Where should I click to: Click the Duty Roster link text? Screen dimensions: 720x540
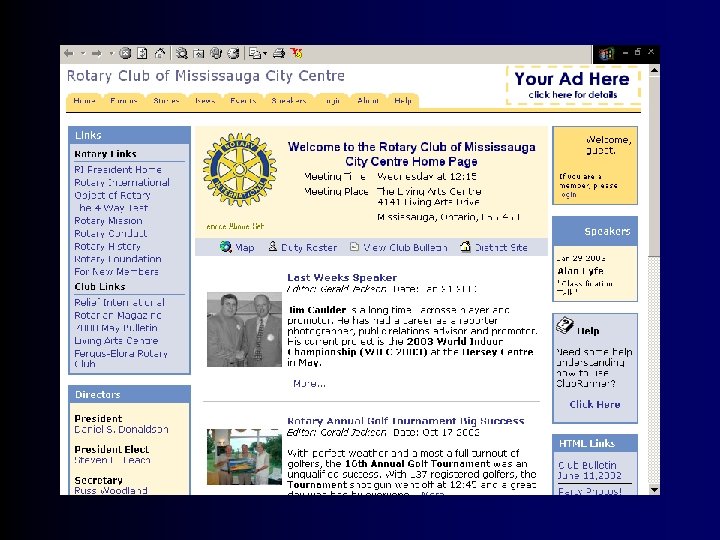(309, 248)
